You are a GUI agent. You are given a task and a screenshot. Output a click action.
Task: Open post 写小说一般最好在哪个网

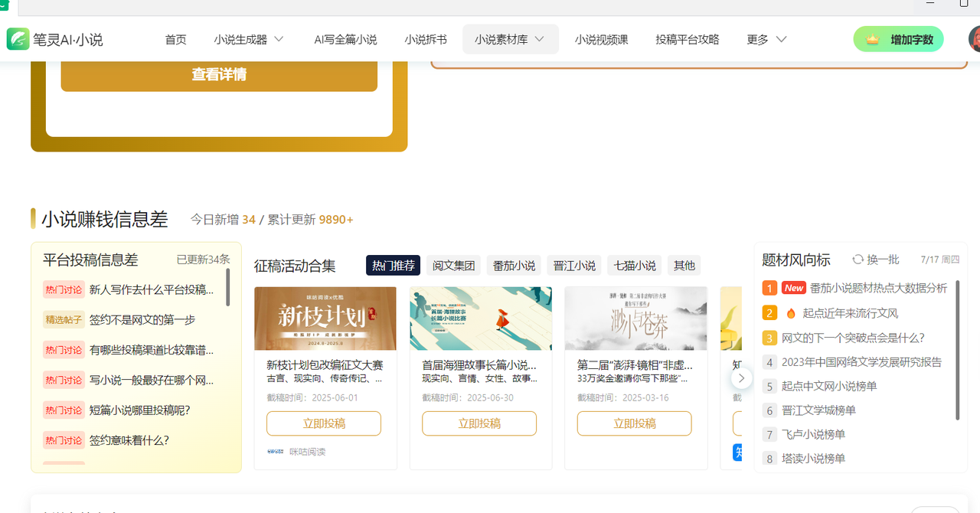click(152, 380)
